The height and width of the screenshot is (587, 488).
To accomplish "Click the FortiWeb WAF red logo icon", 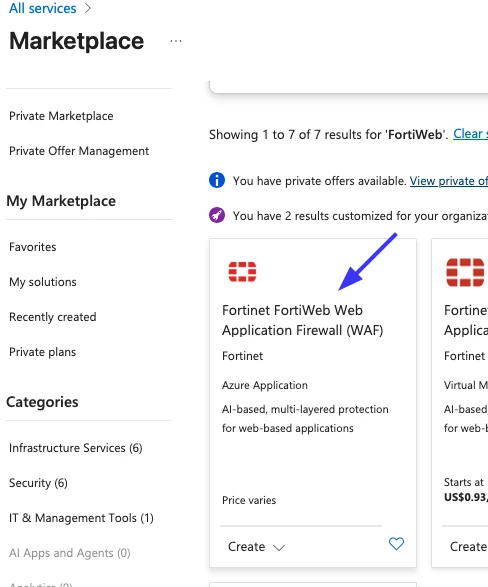I will [x=243, y=271].
